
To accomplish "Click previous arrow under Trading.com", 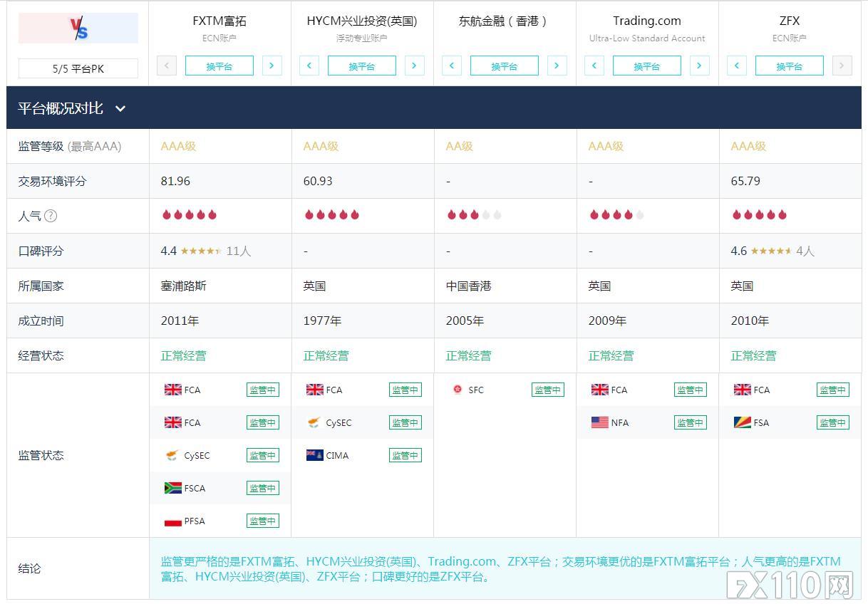I will [x=594, y=66].
